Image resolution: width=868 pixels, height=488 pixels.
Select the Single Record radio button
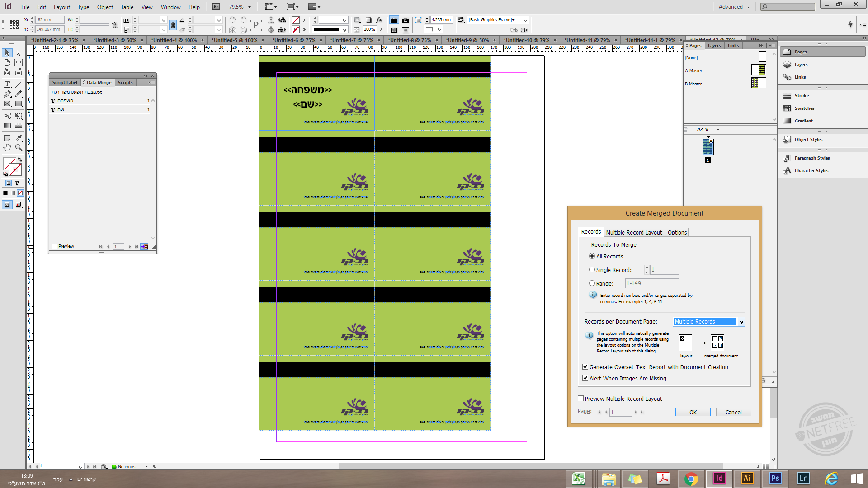tap(592, 270)
